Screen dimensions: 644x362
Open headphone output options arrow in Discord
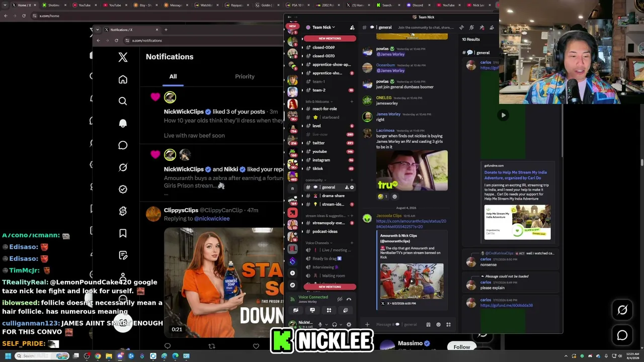coord(341,324)
